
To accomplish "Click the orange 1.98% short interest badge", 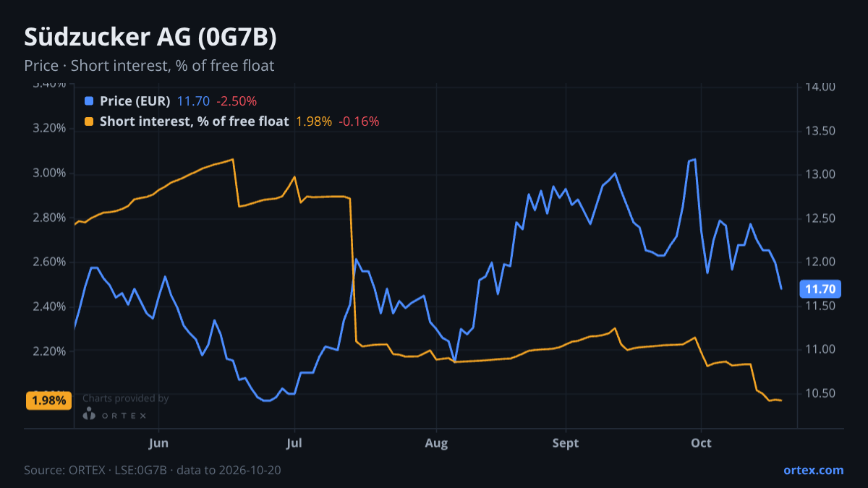I will 48,400.
